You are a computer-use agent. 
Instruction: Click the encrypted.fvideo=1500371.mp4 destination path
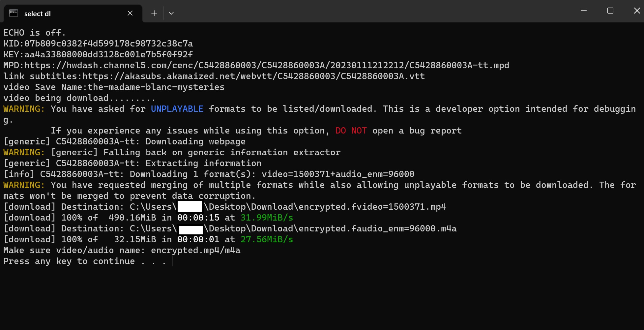288,207
